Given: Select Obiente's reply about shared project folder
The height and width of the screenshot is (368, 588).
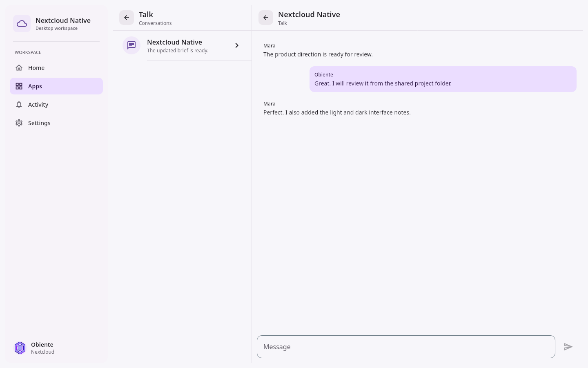Looking at the screenshot, I should point(443,79).
